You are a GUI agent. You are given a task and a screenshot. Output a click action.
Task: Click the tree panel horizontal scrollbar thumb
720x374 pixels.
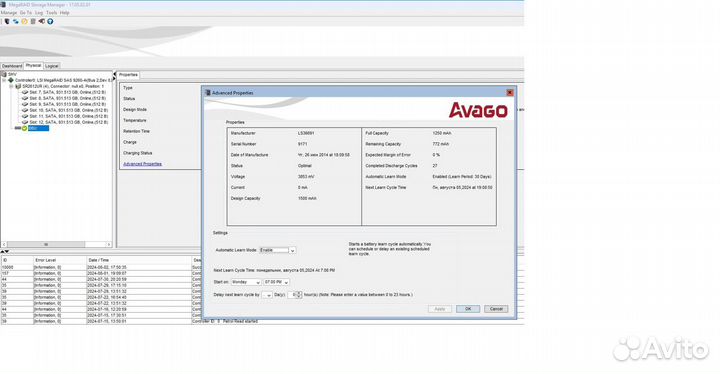[46, 244]
